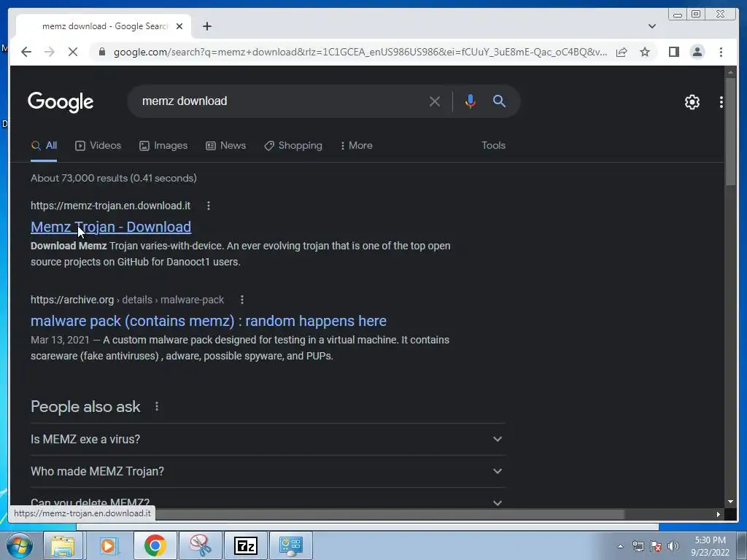The width and height of the screenshot is (747, 560).
Task: Click the Chrome address bar URL
Action: point(360,52)
